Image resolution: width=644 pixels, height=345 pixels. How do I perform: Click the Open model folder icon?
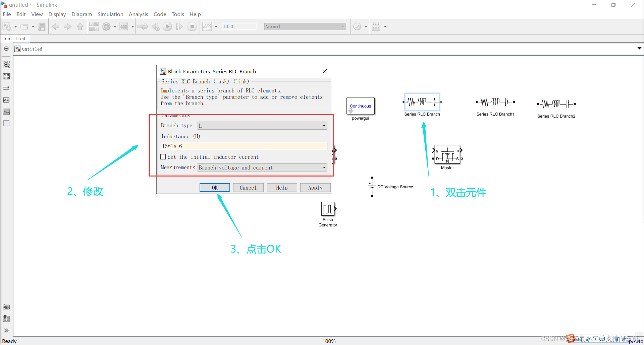tap(24, 26)
